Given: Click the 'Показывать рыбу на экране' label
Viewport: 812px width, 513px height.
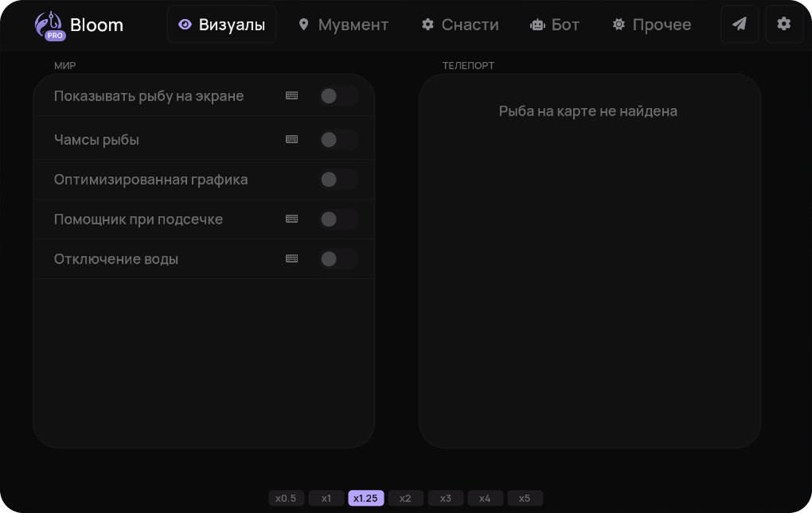Looking at the screenshot, I should tap(149, 96).
